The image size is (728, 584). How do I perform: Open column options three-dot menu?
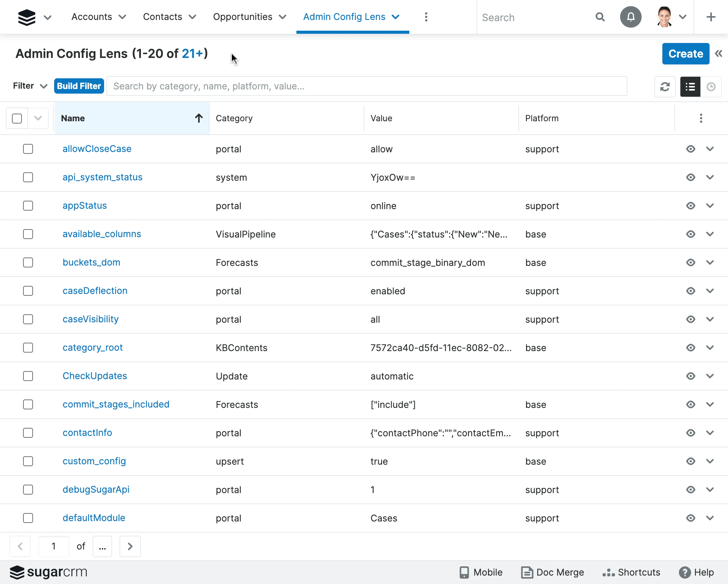click(x=701, y=118)
